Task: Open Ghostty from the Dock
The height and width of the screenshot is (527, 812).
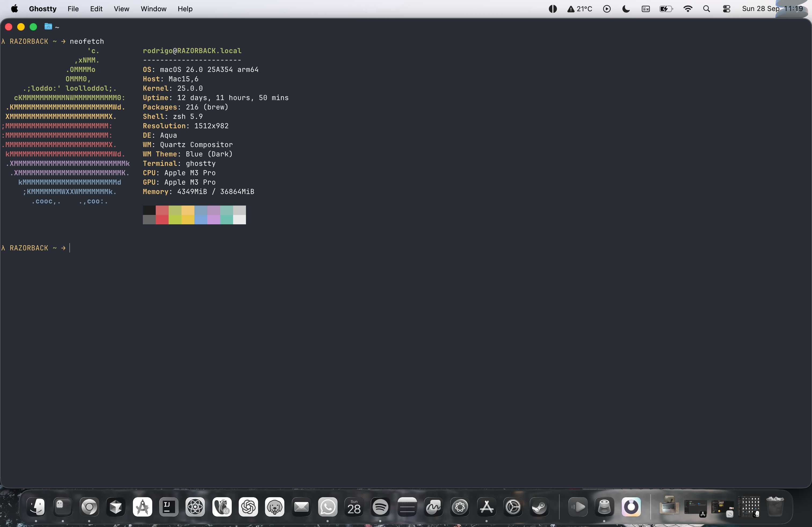Action: click(x=63, y=507)
